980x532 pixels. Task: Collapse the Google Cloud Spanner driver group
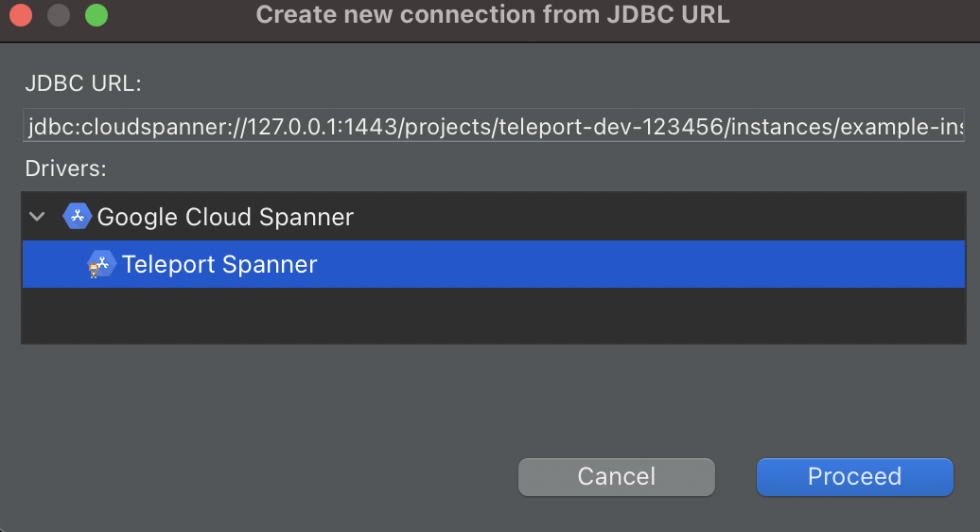point(37,217)
